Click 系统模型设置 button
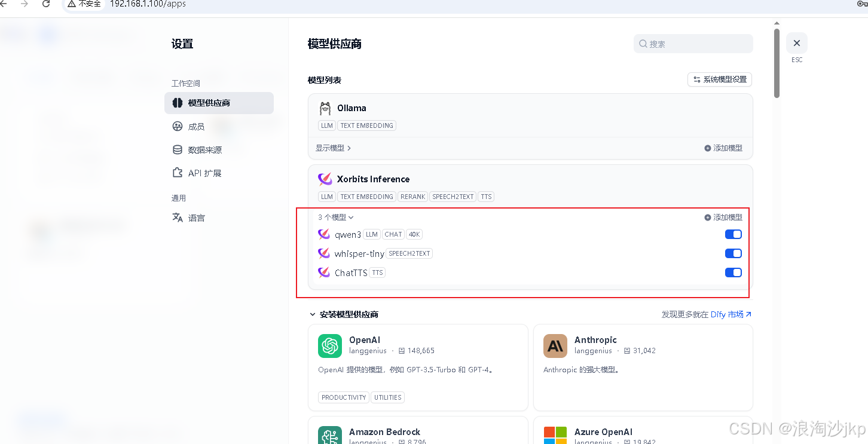This screenshot has width=868, height=444. click(720, 79)
